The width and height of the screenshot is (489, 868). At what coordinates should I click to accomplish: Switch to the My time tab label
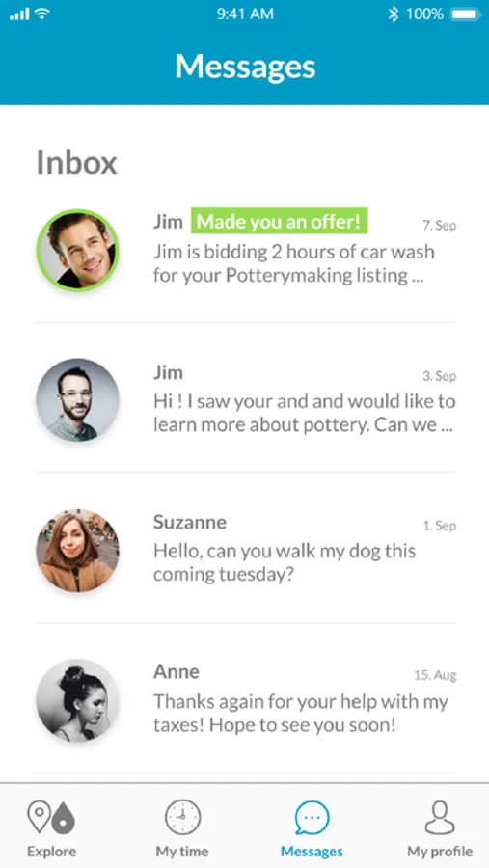pyautogui.click(x=182, y=852)
